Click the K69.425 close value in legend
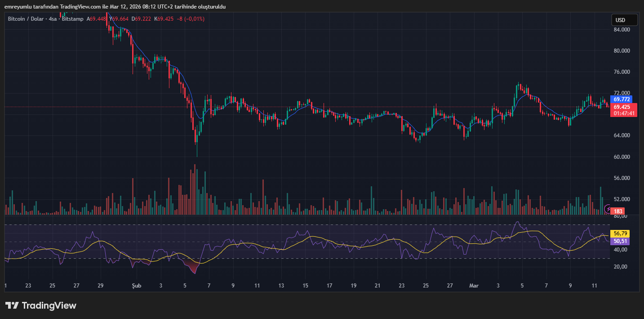This screenshot has height=319, width=644. pos(164,19)
